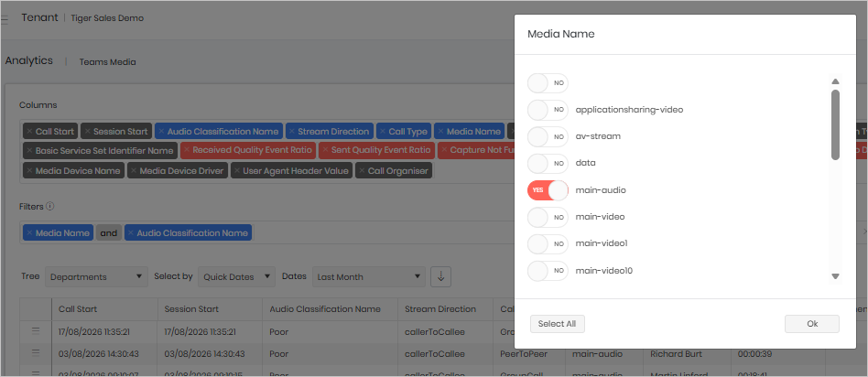Click the PeerToPeer call type cell
The image size is (868, 377).
pos(528,354)
